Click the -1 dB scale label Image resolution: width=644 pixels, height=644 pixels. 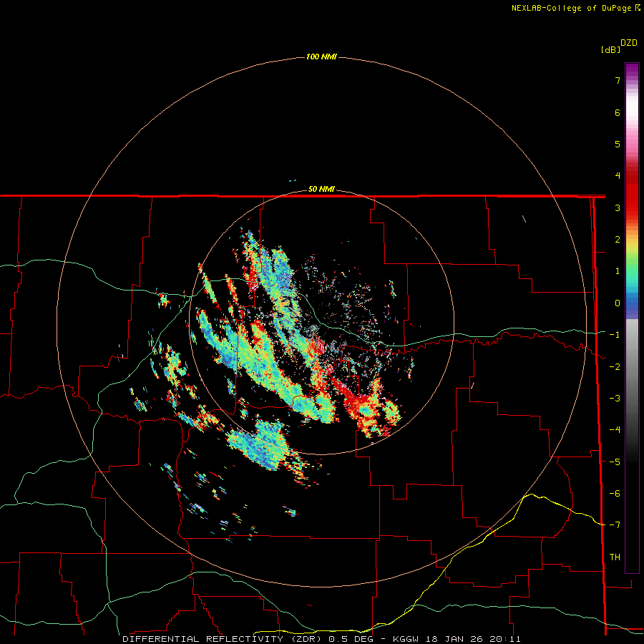click(615, 335)
